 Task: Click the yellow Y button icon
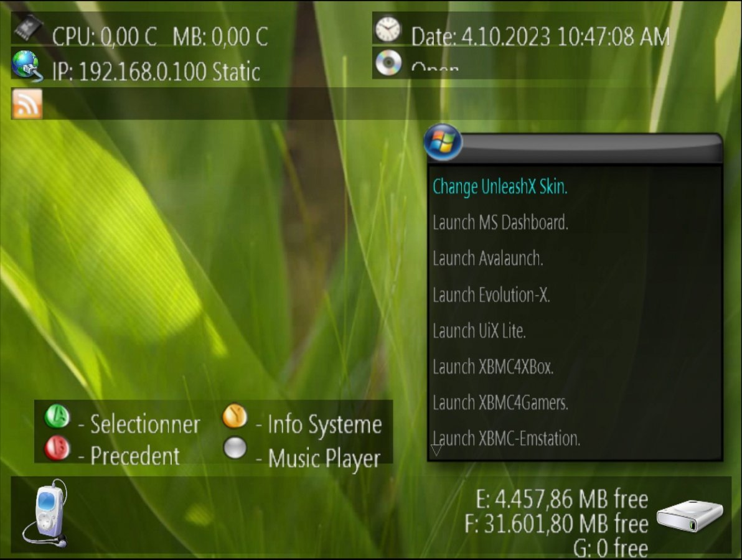pyautogui.click(x=235, y=416)
